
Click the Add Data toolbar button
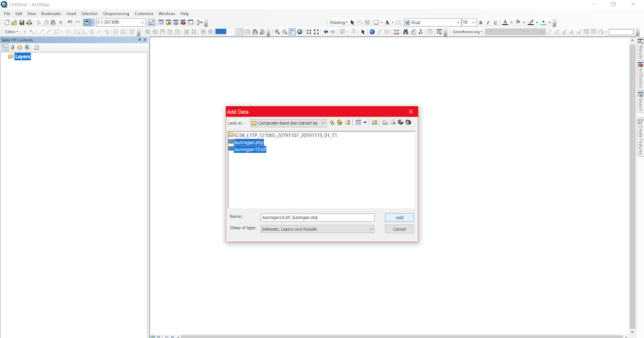[87, 23]
